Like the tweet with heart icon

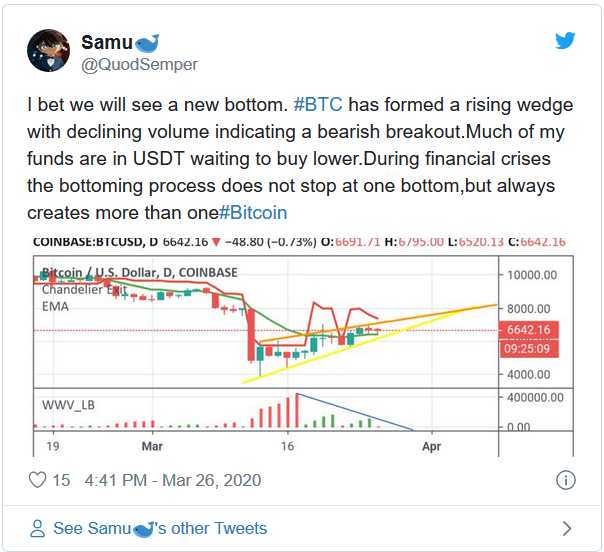(38, 480)
